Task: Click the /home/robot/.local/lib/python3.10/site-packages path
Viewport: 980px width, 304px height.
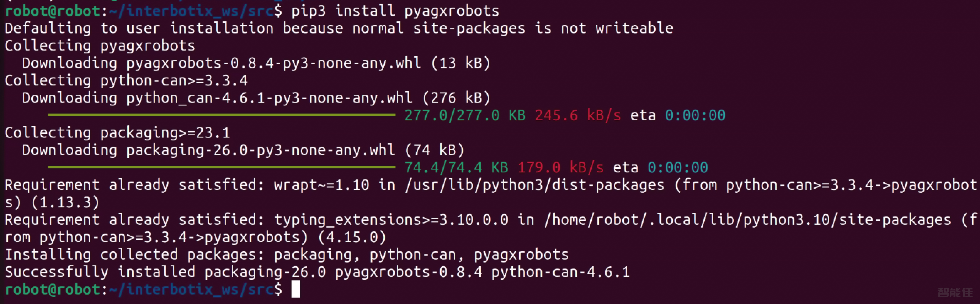Action: (x=747, y=220)
